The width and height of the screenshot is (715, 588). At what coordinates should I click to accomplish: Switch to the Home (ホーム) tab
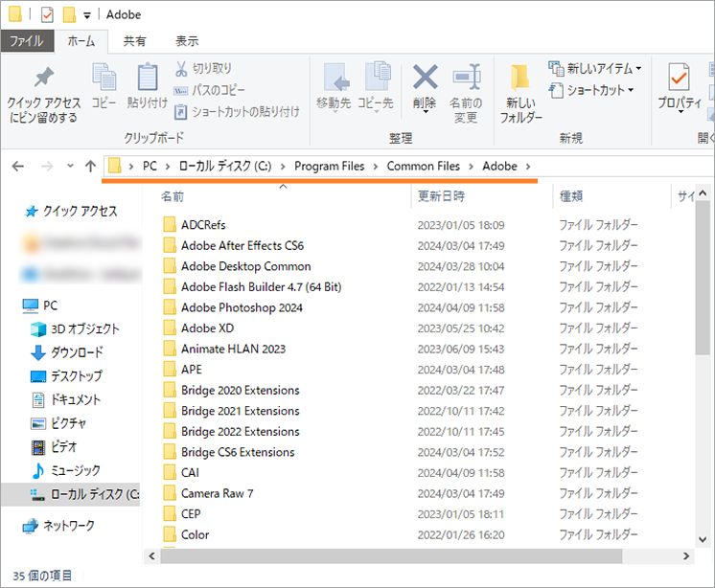[x=81, y=41]
